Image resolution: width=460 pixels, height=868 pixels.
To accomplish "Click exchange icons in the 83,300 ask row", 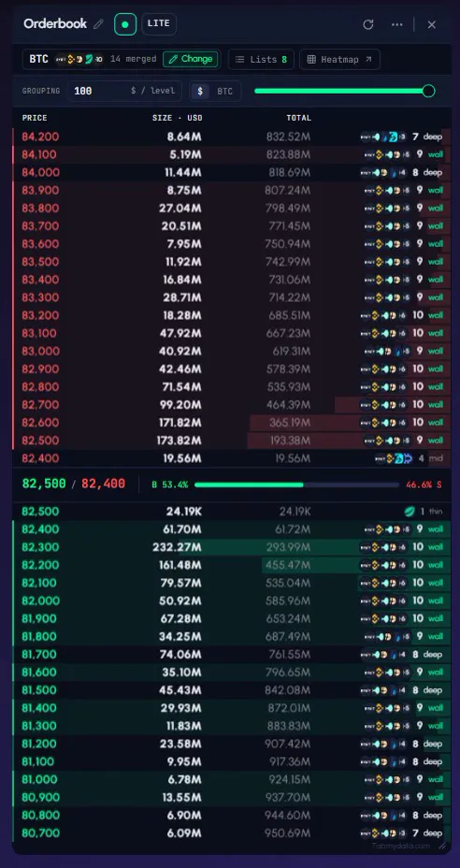I will point(387,297).
